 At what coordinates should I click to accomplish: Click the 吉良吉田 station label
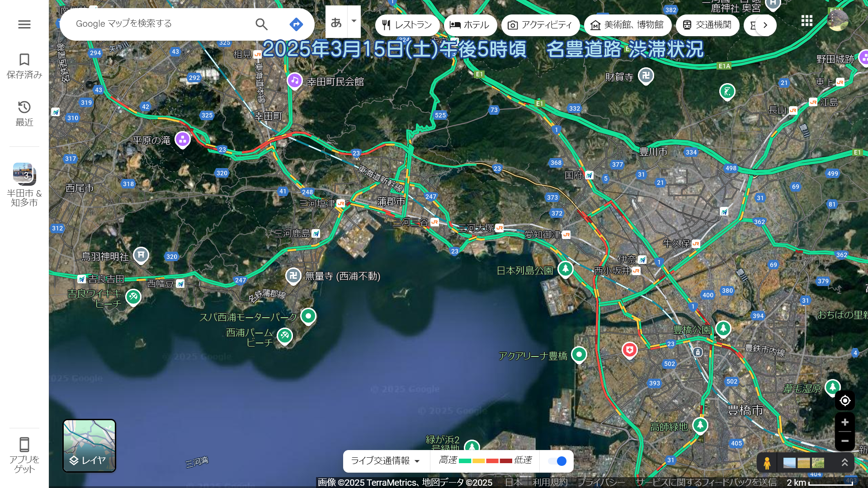click(106, 279)
